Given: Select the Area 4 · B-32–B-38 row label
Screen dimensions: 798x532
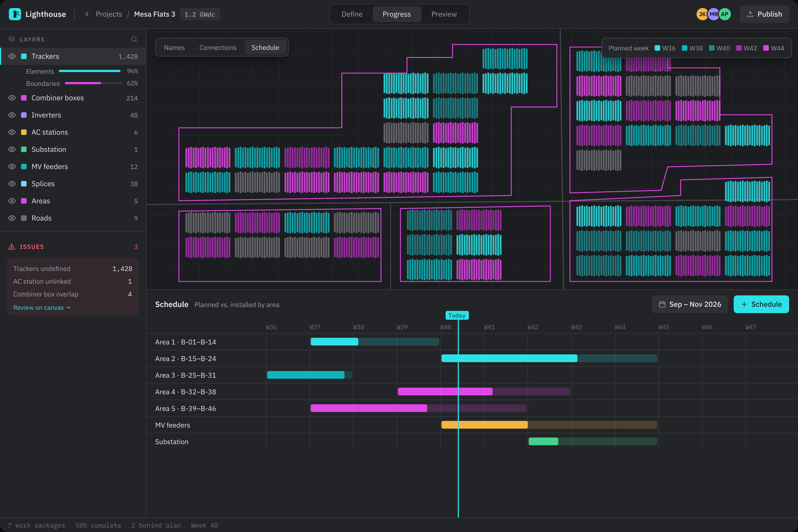Looking at the screenshot, I should tap(186, 392).
